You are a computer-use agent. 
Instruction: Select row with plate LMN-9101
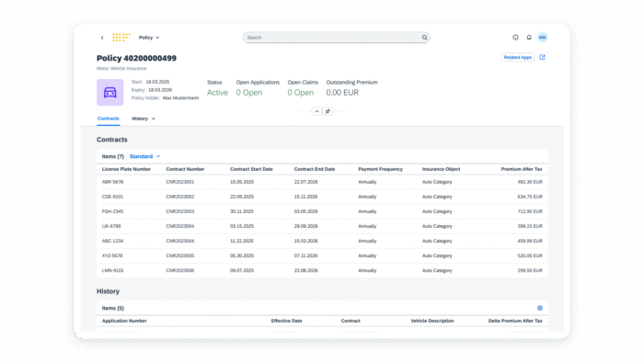(x=322, y=270)
